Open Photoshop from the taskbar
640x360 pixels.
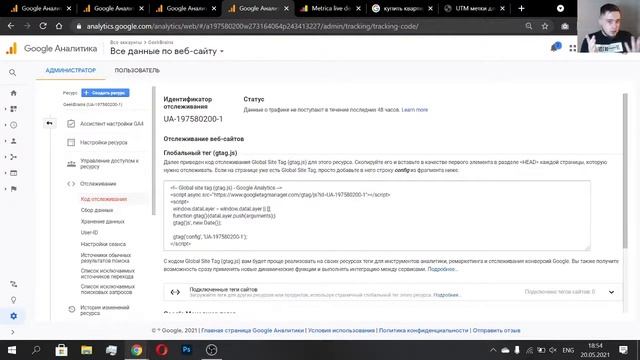click(x=187, y=350)
